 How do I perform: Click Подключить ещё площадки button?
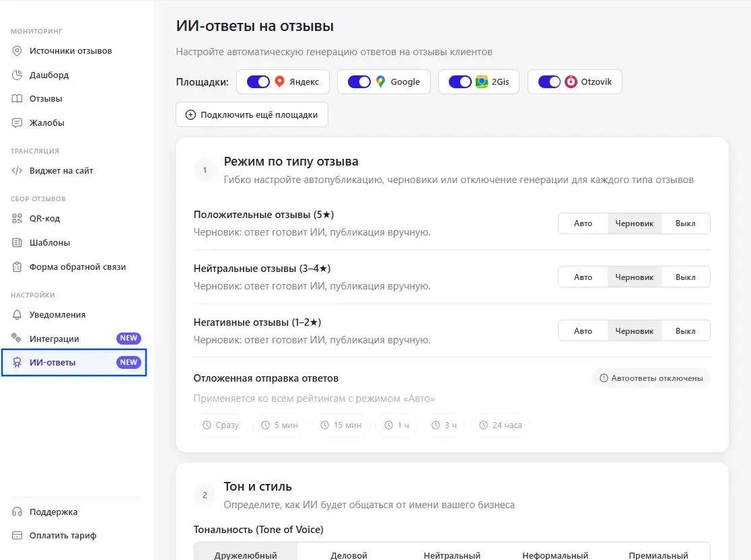tap(252, 114)
